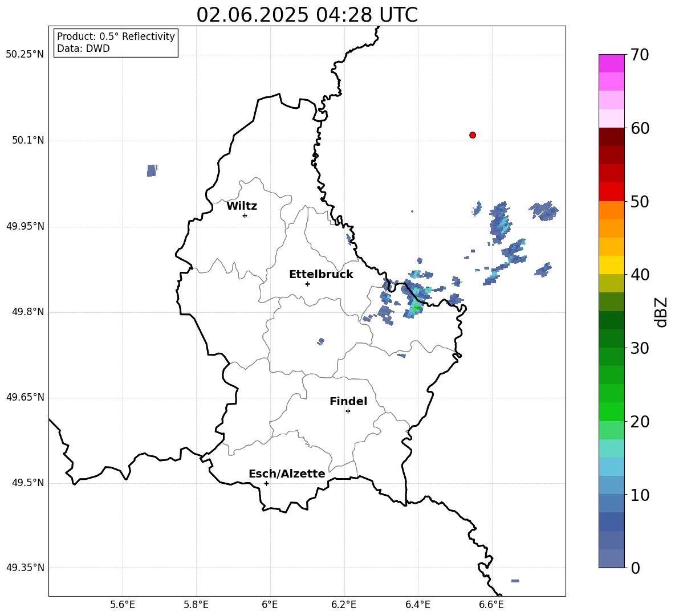
Task: Click the dBZ colorbar axis label
Action: 661,312
